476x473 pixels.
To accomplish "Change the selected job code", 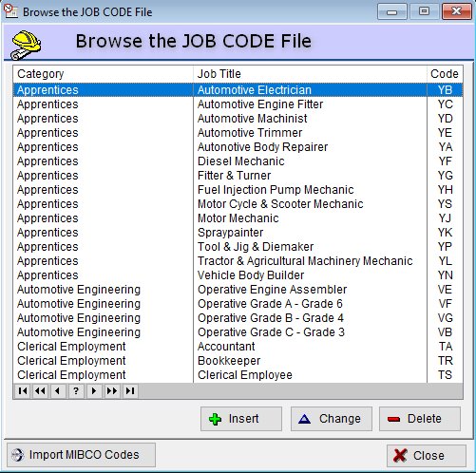I will click(332, 419).
